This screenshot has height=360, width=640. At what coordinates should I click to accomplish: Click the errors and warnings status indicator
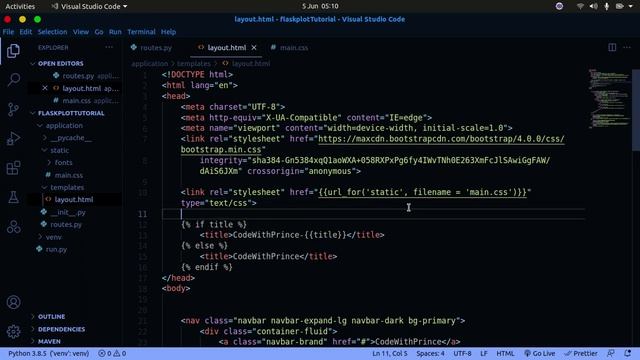pos(112,353)
